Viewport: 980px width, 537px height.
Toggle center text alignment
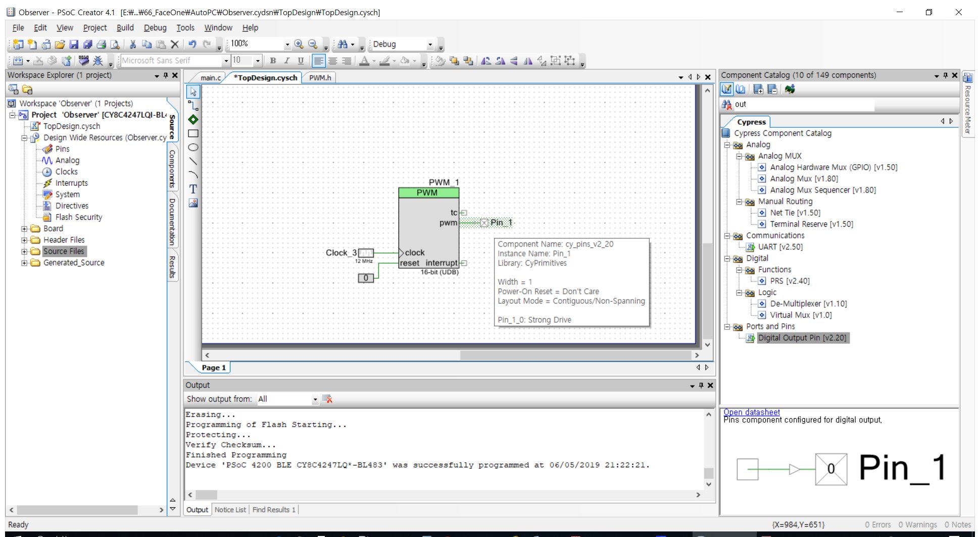pos(332,61)
